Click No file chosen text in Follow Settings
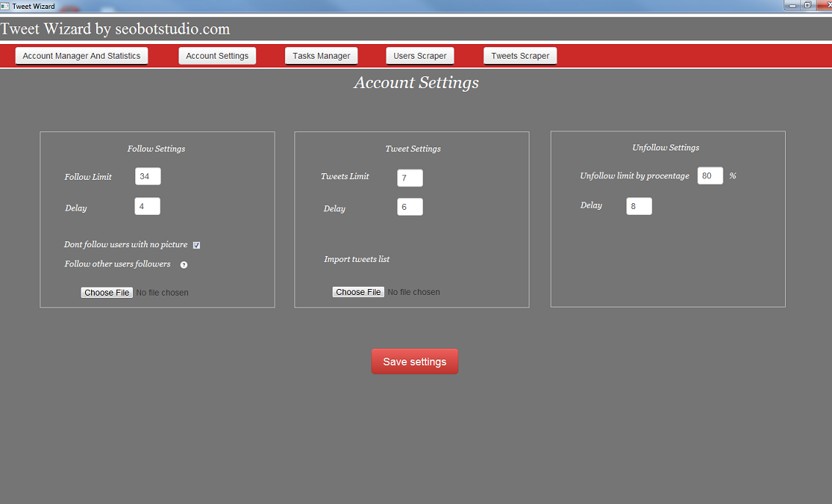 162,293
